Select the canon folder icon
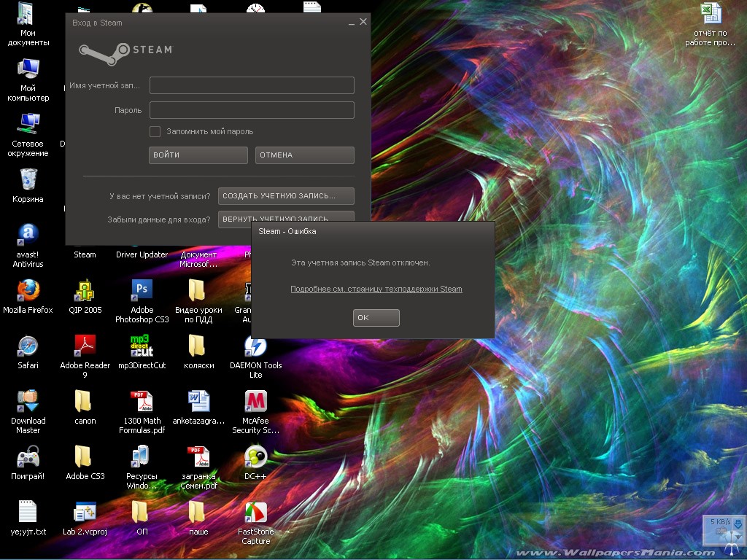 point(85,408)
